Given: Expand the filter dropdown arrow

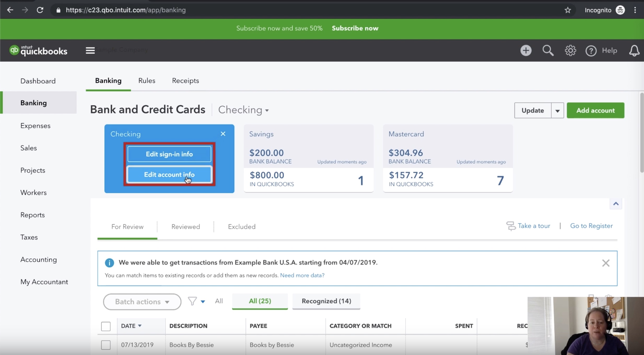Looking at the screenshot, I should (203, 302).
